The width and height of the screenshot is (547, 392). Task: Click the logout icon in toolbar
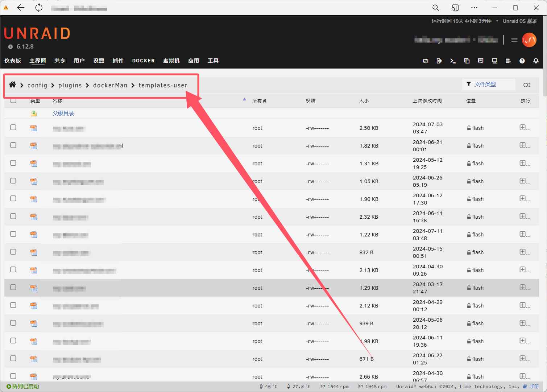(x=439, y=61)
